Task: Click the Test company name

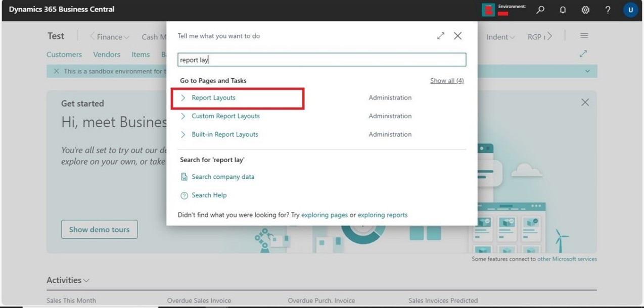Action: pyautogui.click(x=56, y=36)
